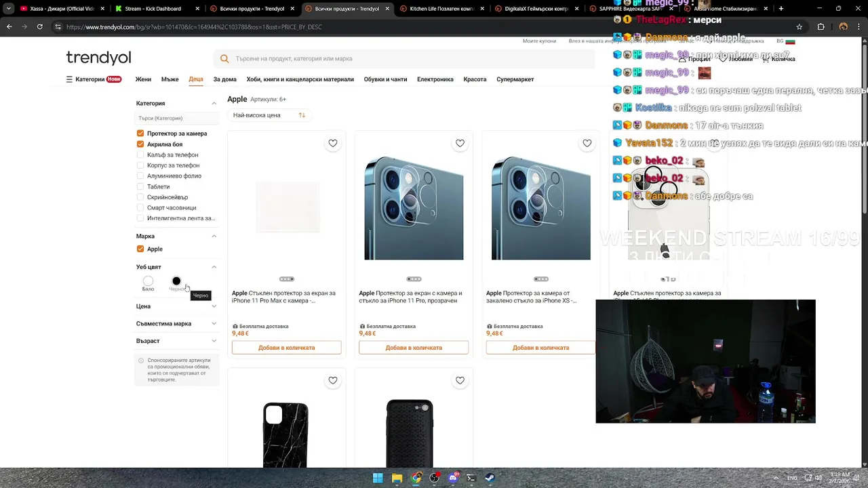Open the cart Количка
Screen dimensions: 868x488
click(x=778, y=59)
